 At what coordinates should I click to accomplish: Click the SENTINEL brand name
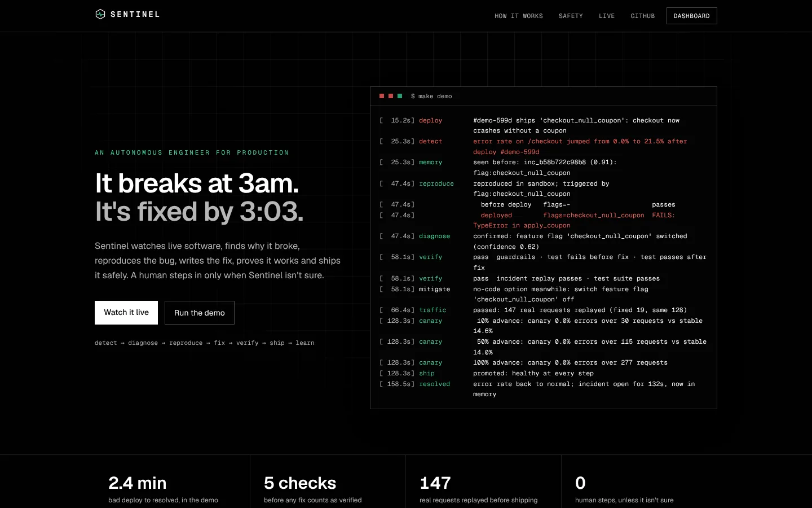coord(135,14)
